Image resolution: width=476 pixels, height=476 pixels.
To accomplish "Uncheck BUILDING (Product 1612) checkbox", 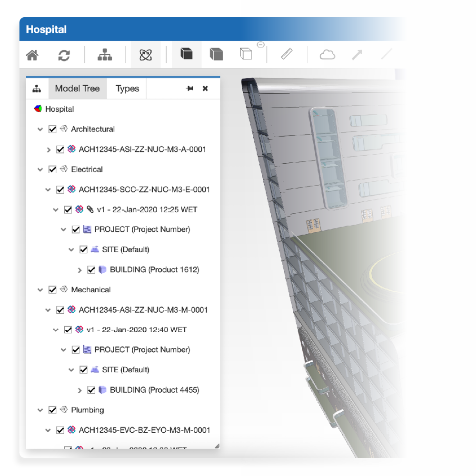I will tap(91, 269).
